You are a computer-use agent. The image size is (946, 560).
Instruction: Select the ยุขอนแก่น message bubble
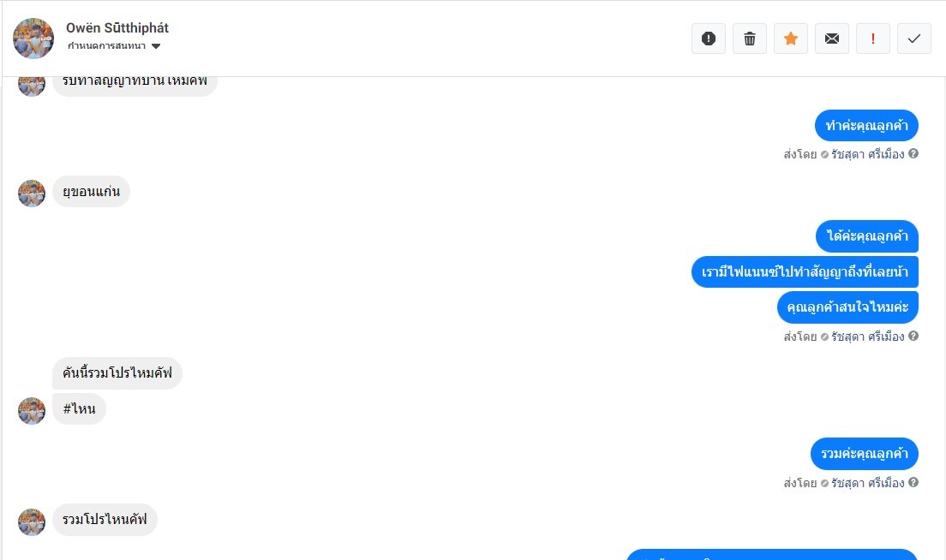tap(91, 192)
